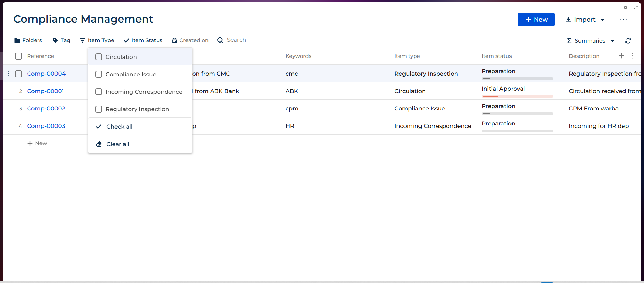
Task: Click the 'HR' keyword cell
Action: 290,126
